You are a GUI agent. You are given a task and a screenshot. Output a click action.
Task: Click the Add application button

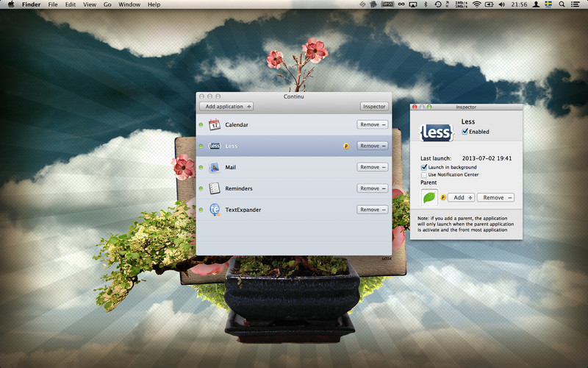[x=226, y=107]
